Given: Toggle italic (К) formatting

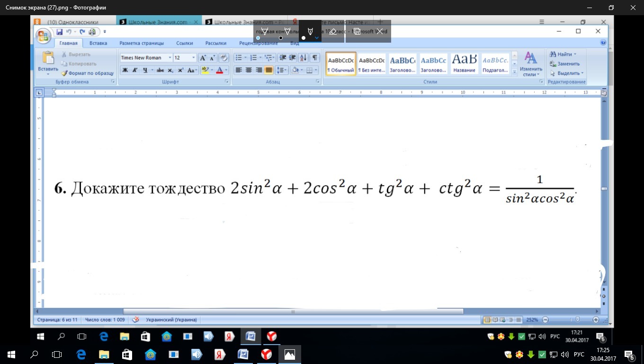Looking at the screenshot, I should (x=135, y=70).
